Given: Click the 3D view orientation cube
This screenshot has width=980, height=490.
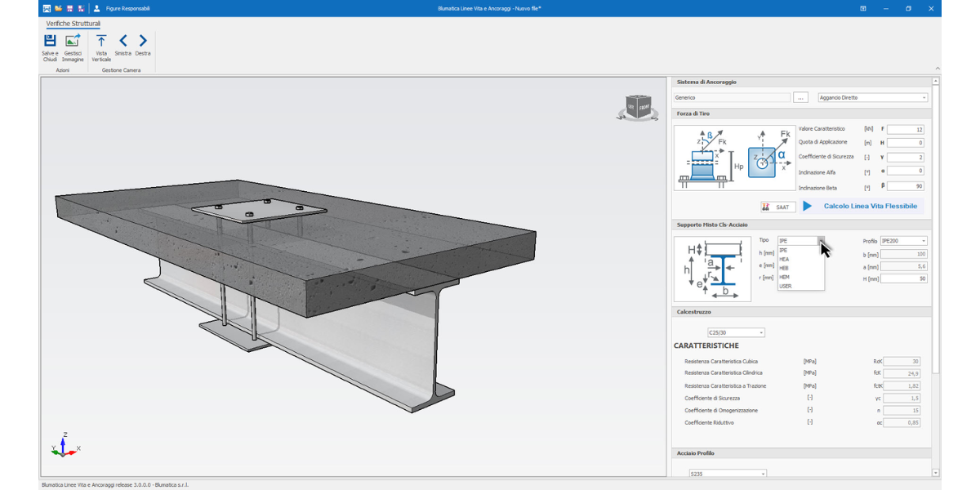Looking at the screenshot, I should click(x=637, y=108).
